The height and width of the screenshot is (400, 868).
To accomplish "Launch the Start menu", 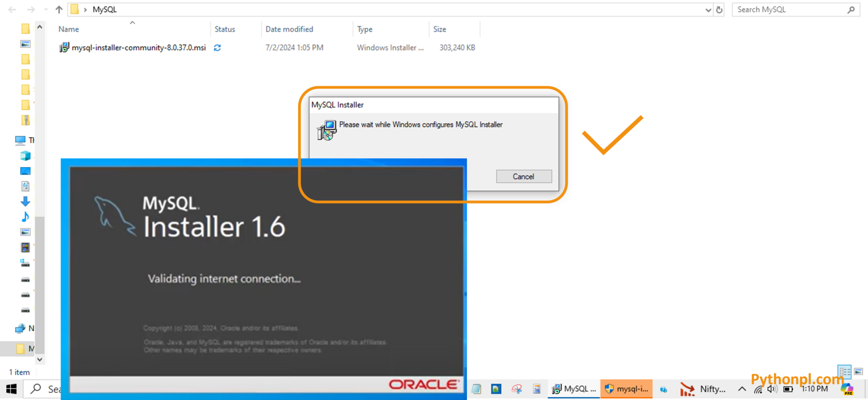I will 11,389.
